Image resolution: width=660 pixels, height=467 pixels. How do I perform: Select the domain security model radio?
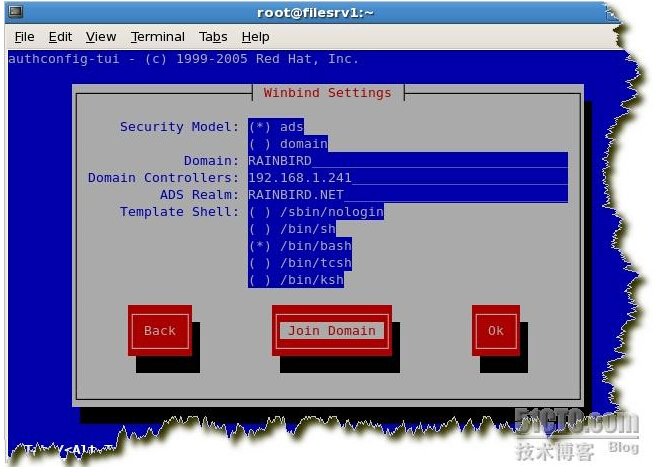(288, 144)
